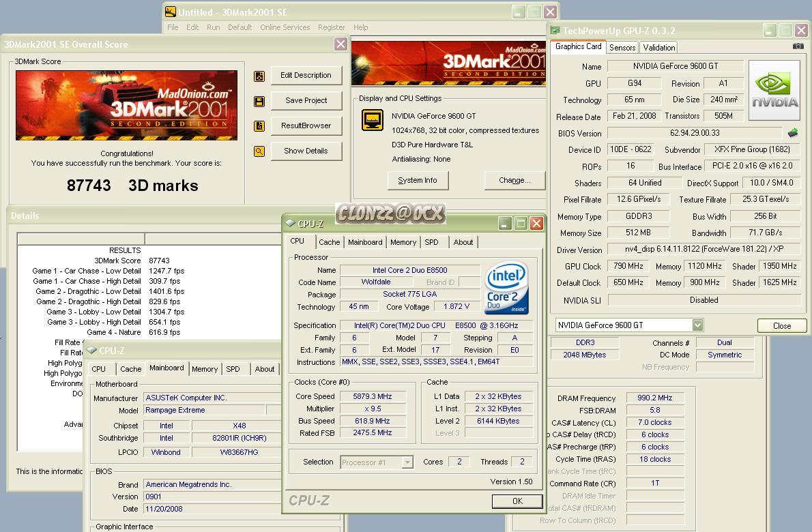Minimize the front CPU-Z window
This screenshot has height=532, width=812.
point(505,224)
